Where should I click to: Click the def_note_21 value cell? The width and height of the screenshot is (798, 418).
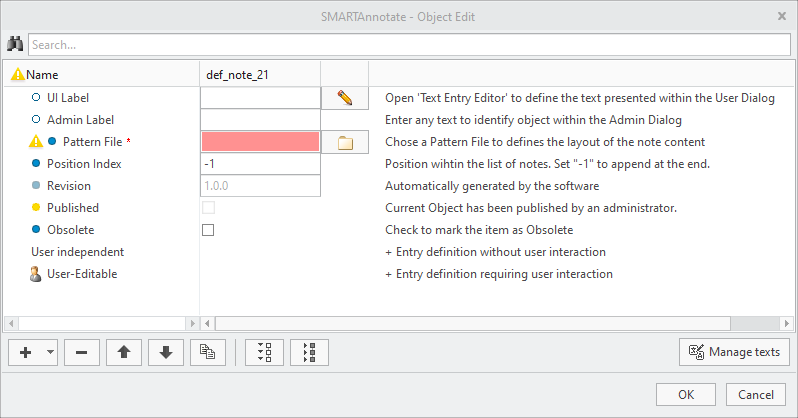click(260, 75)
